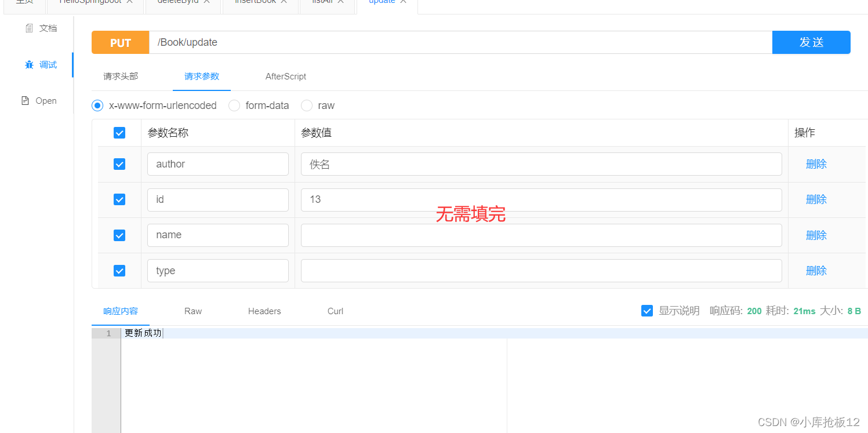
Task: Delete the id parameter row
Action: pyautogui.click(x=816, y=199)
